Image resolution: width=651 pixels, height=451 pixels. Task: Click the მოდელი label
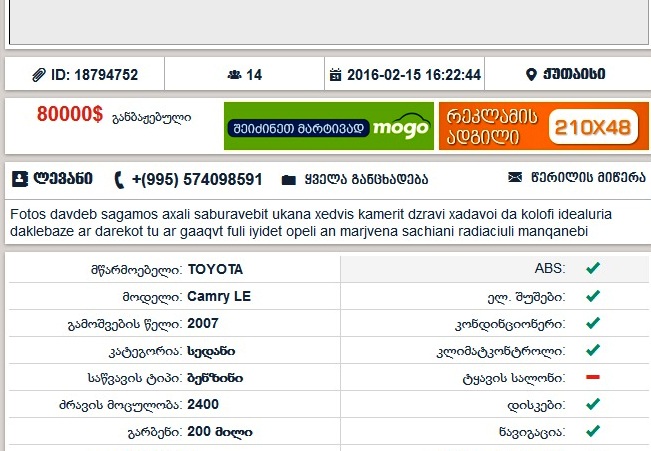point(152,297)
